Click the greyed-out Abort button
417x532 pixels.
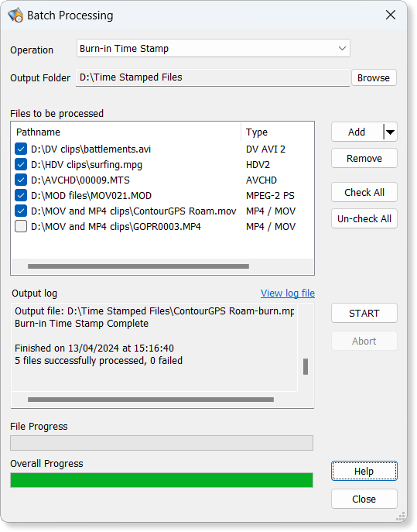(x=364, y=341)
